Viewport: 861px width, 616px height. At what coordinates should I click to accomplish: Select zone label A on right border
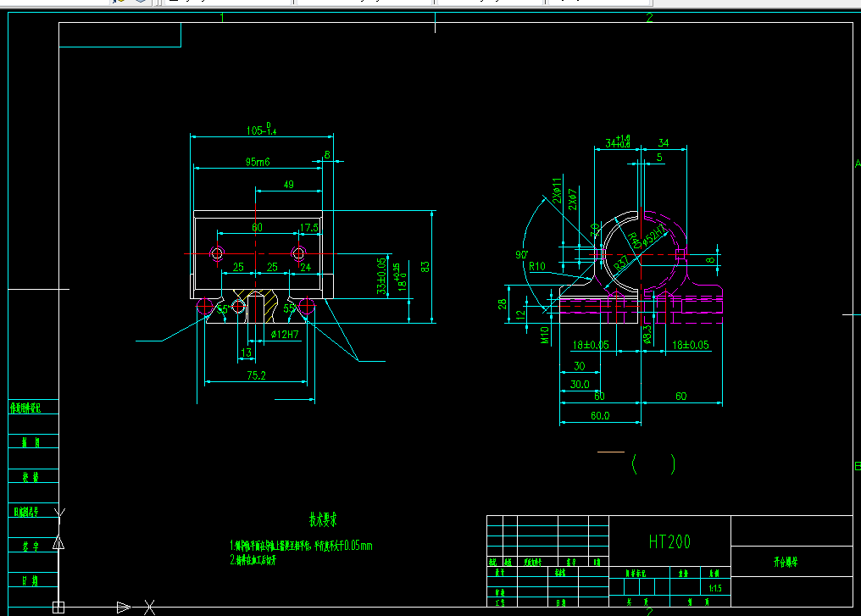857,164
